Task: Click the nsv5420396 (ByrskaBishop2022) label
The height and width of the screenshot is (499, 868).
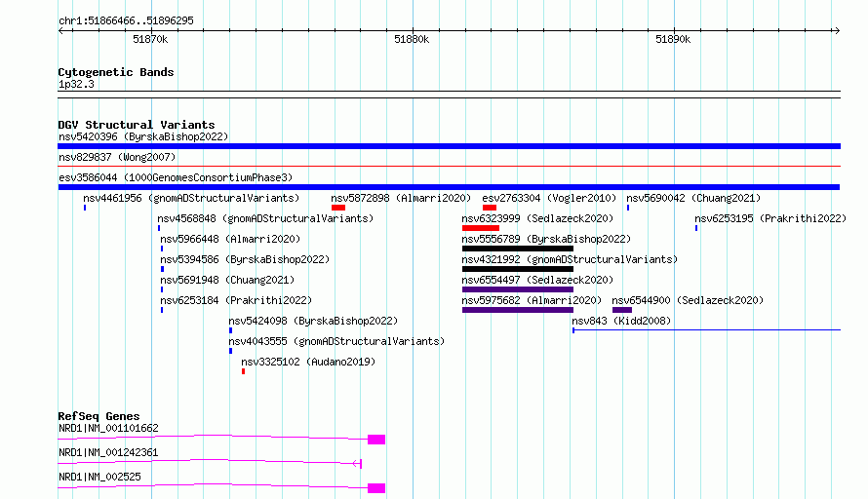Action: [x=143, y=136]
